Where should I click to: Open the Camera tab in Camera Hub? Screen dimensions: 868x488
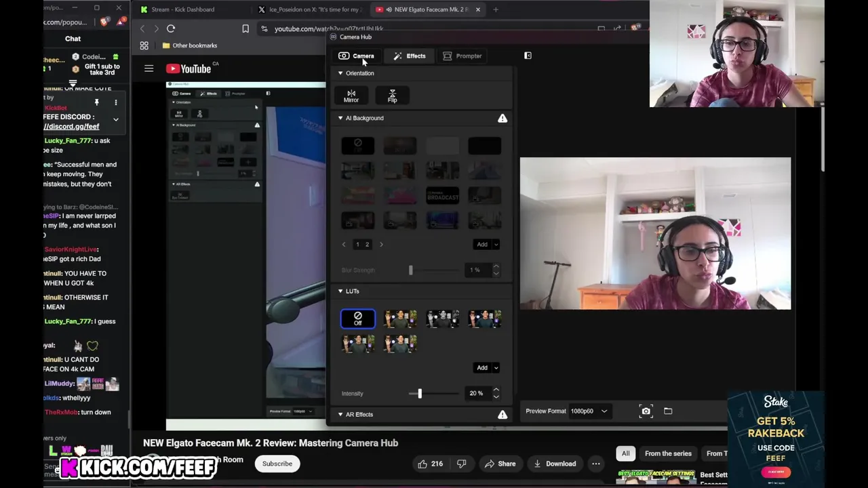[356, 56]
